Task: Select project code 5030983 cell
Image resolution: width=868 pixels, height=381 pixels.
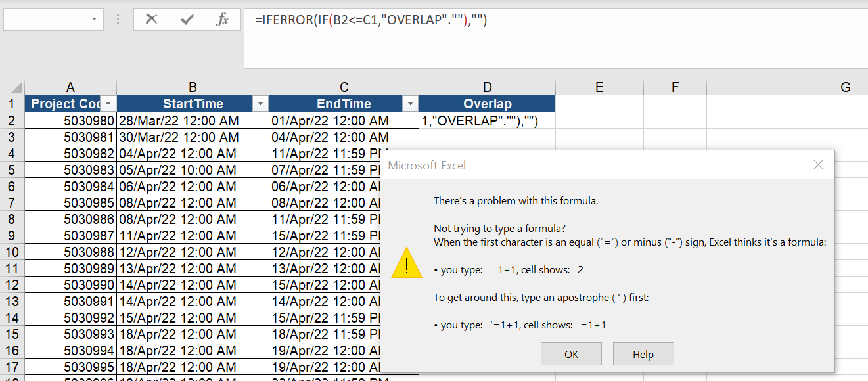Action: tap(70, 170)
